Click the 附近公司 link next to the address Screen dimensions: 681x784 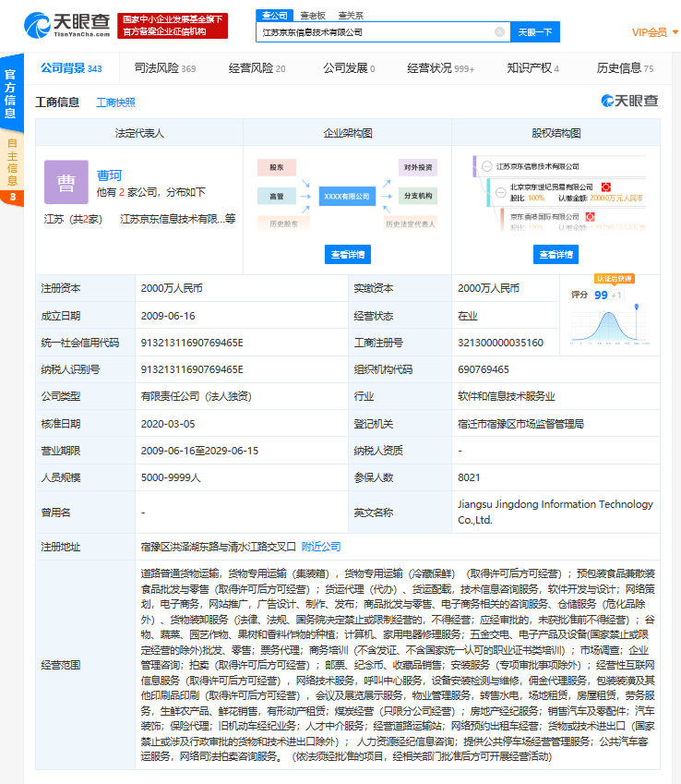click(x=321, y=546)
